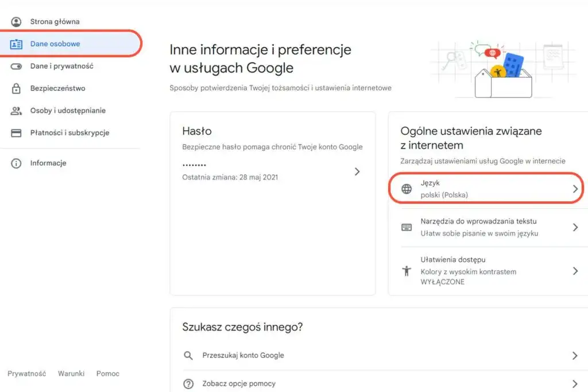The image size is (588, 392).
Task: Open Język settings via its right chevron
Action: pyautogui.click(x=575, y=188)
